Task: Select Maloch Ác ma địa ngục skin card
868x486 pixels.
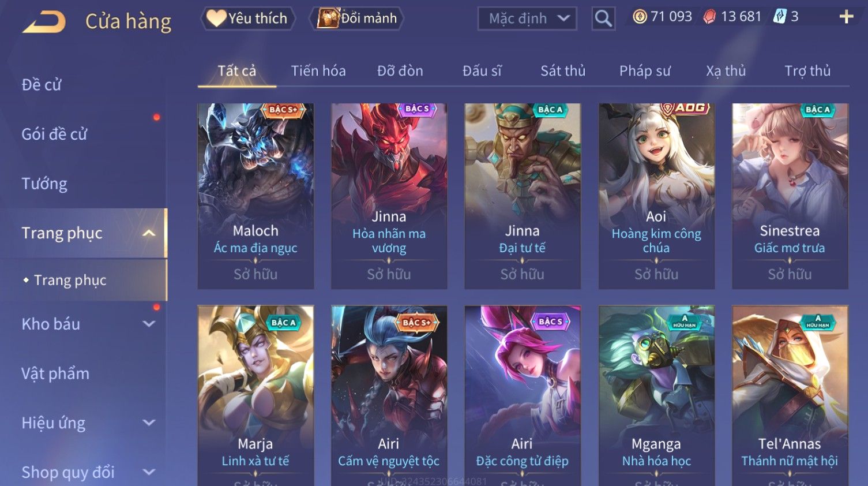Action: pos(255,196)
